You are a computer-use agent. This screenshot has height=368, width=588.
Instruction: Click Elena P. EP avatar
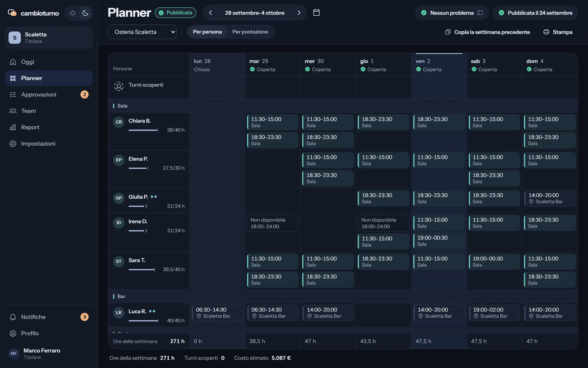click(119, 160)
